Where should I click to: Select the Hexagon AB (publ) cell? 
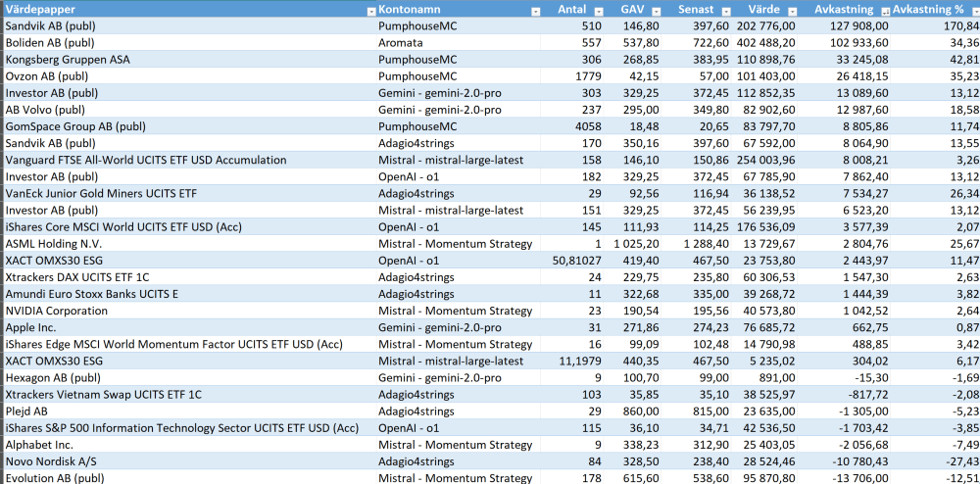pos(189,378)
